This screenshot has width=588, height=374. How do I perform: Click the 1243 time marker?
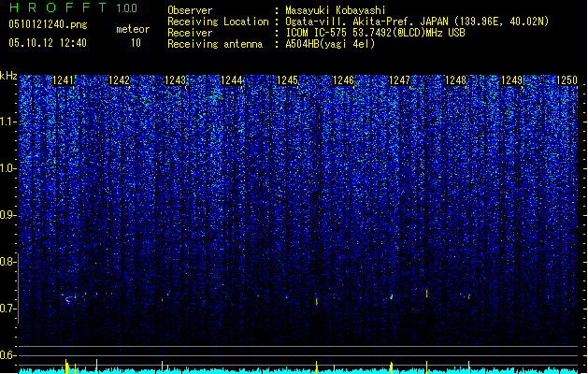click(175, 80)
